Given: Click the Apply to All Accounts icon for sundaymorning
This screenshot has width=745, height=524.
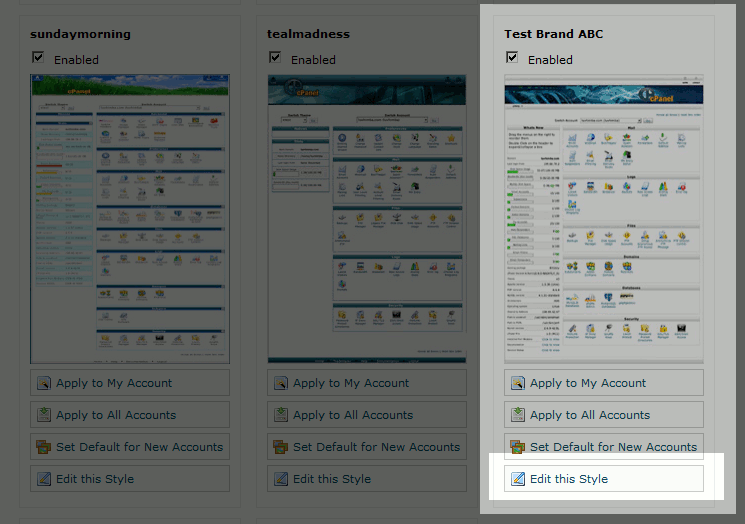Looking at the screenshot, I should point(44,414).
